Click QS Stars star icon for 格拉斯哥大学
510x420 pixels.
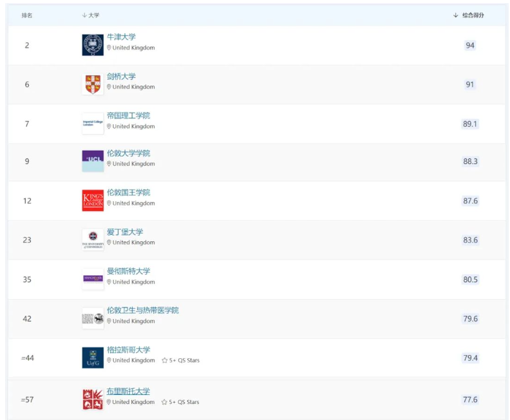click(165, 360)
